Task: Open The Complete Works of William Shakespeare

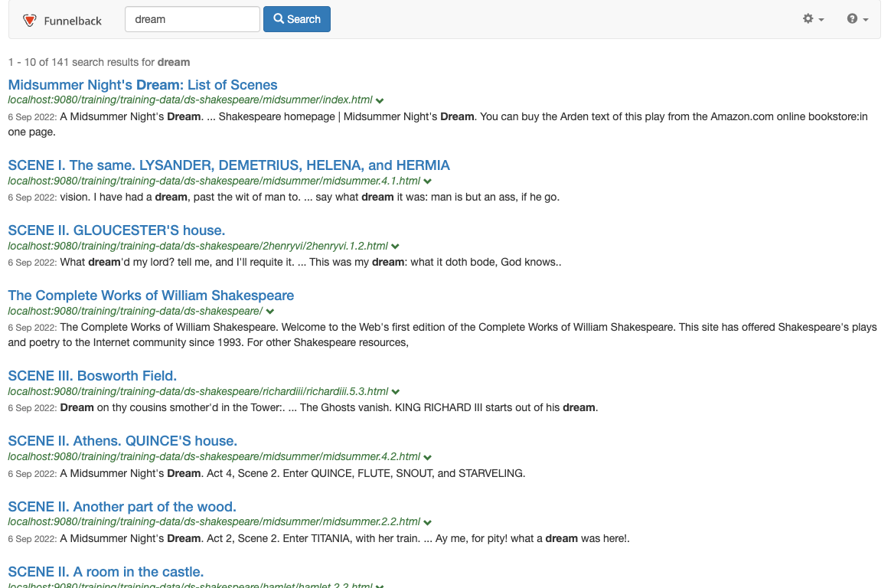Action: tap(151, 296)
